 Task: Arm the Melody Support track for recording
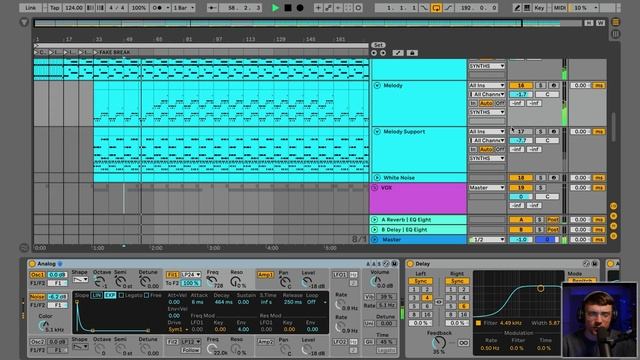click(553, 131)
